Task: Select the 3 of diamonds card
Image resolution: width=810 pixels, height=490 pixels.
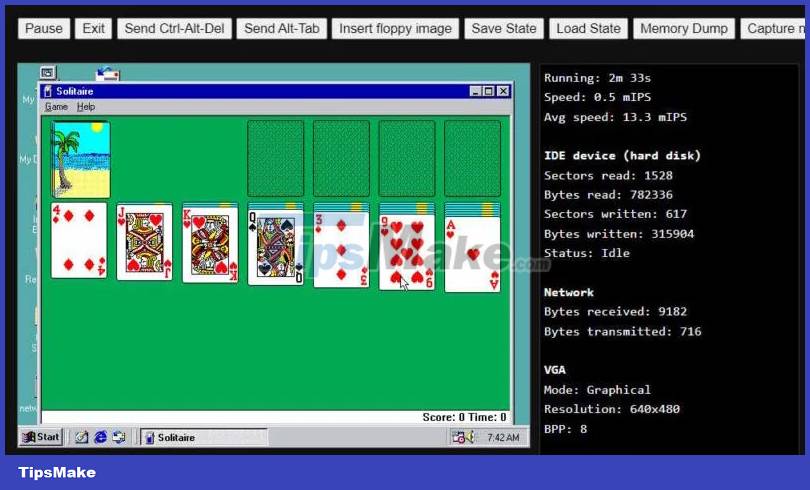Action: [x=341, y=250]
